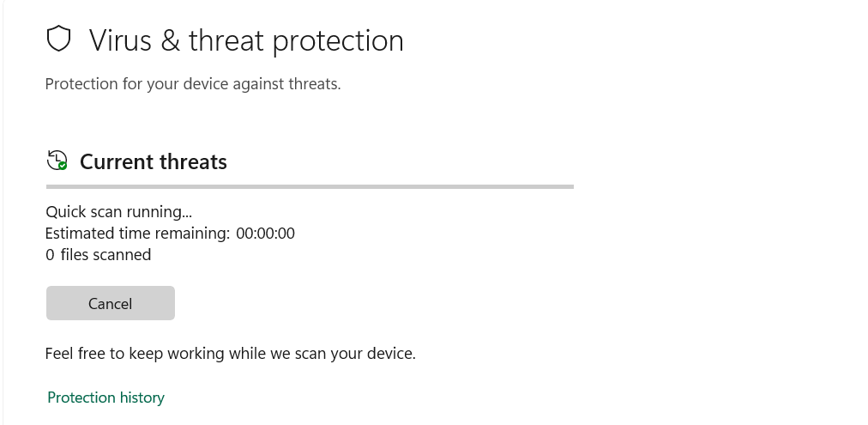Viewport: 868px width, 425px height.
Task: Click the vertical border at window's left edge
Action: pyautogui.click(x=3, y=215)
